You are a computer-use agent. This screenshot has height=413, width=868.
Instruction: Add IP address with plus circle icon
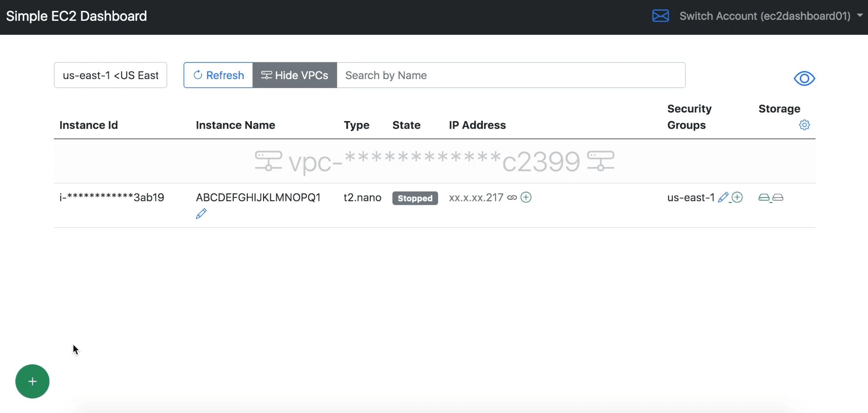click(526, 197)
